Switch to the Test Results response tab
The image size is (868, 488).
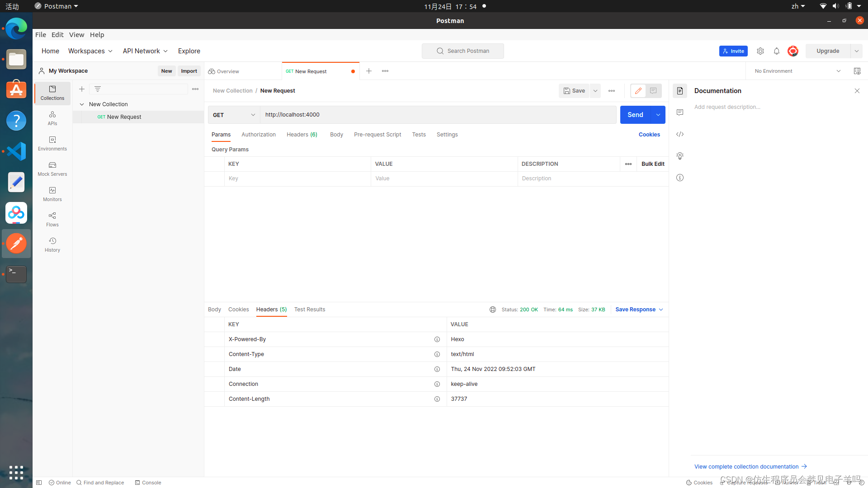coord(309,309)
